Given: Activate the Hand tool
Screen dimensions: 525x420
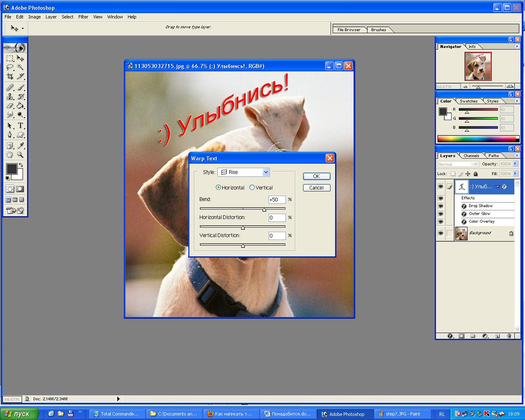Looking at the screenshot, I should (10, 155).
